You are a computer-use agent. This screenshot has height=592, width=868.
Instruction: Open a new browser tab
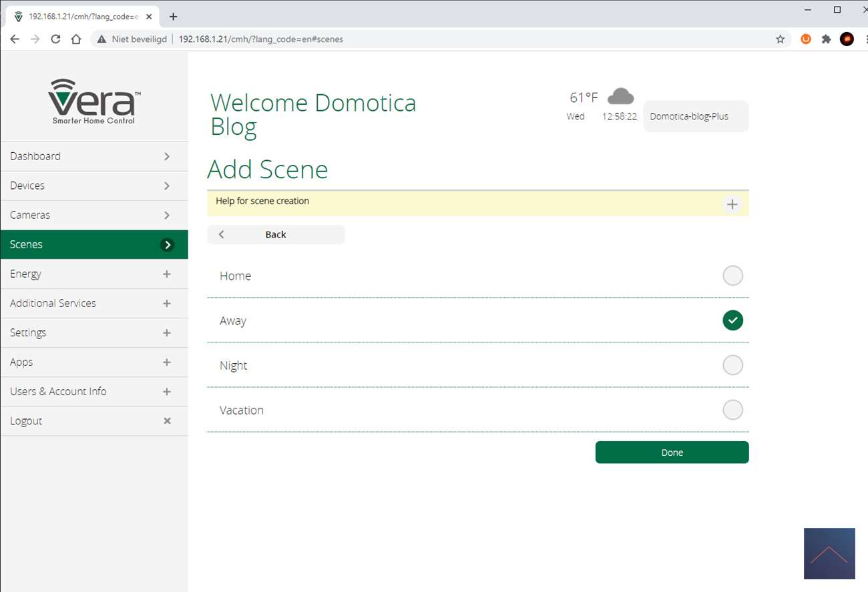coord(173,17)
